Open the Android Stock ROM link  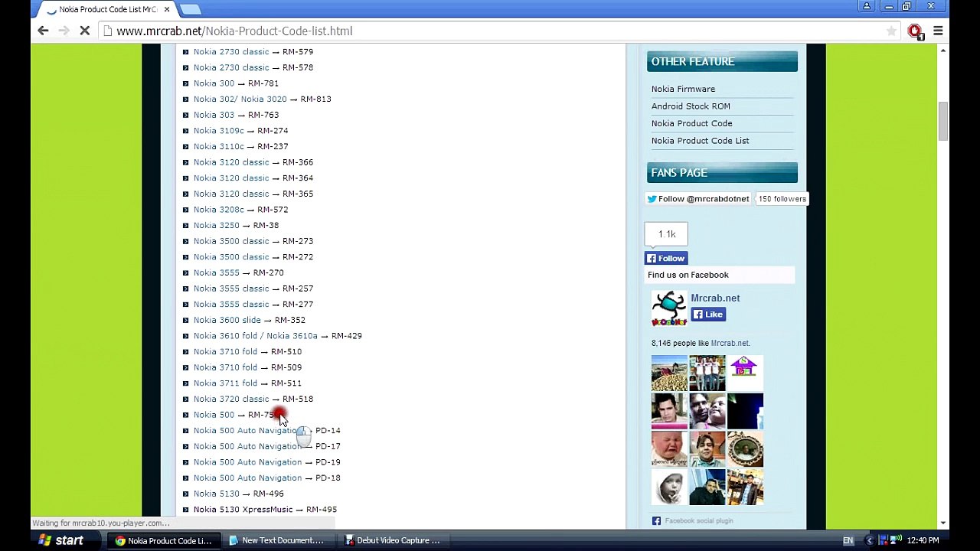691,106
